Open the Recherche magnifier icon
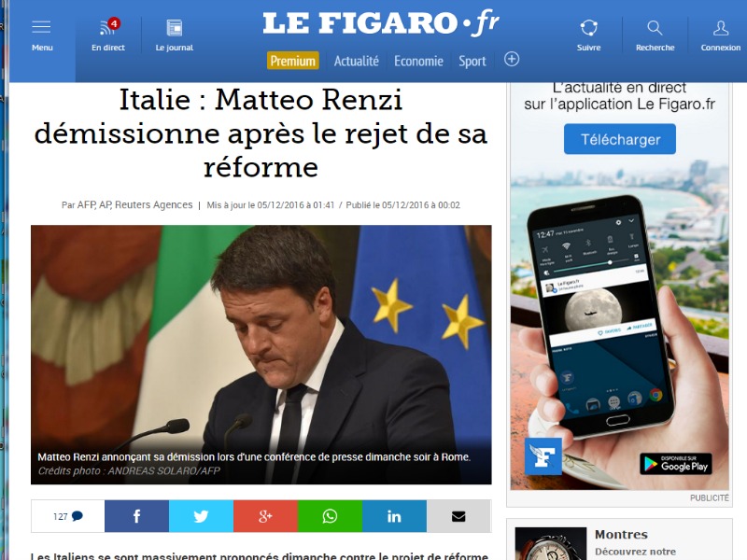This screenshot has width=747, height=560. click(x=655, y=28)
